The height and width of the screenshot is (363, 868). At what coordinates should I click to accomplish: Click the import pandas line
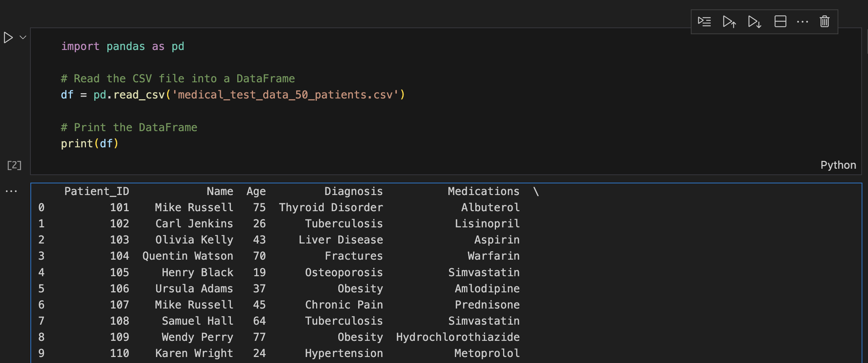[123, 46]
